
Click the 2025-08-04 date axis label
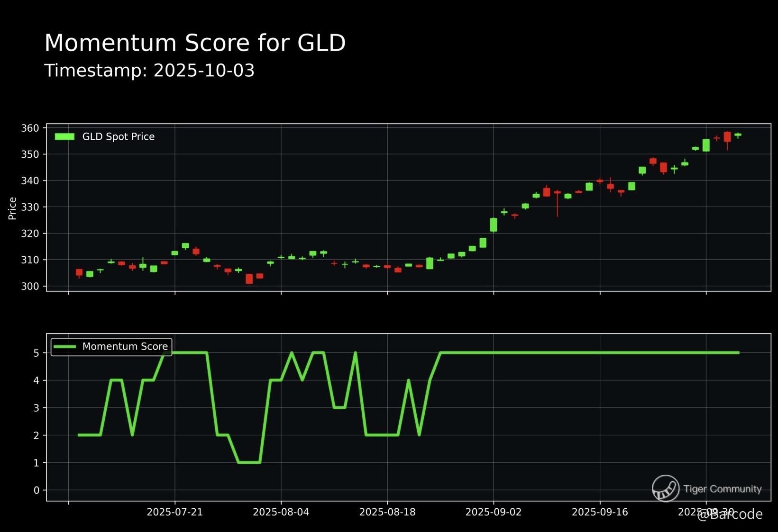coord(281,512)
